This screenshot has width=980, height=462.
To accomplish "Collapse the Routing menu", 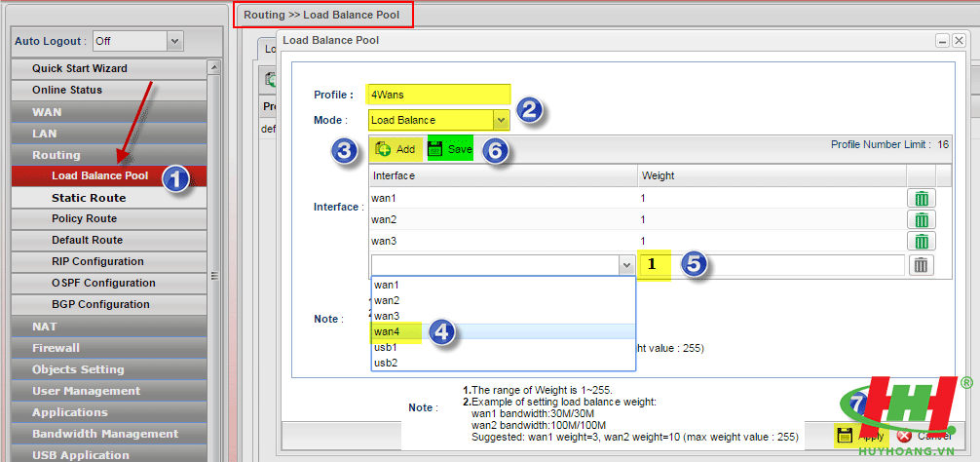I will pyautogui.click(x=109, y=154).
